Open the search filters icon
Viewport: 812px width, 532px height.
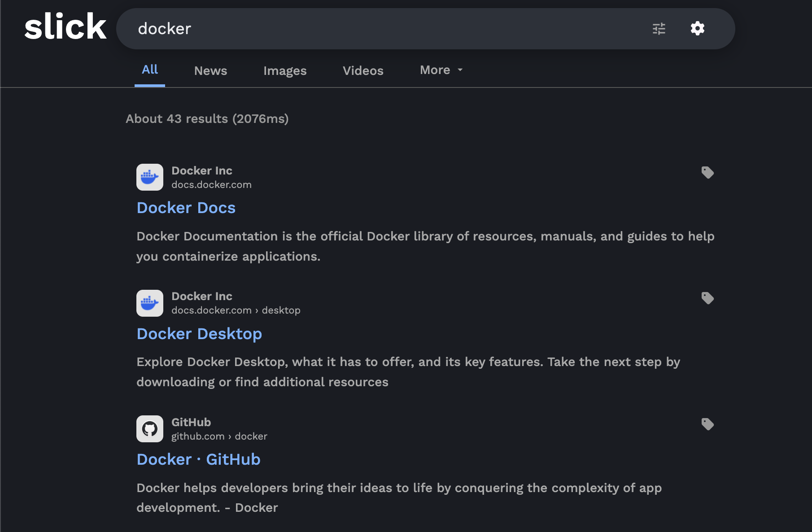(x=658, y=29)
